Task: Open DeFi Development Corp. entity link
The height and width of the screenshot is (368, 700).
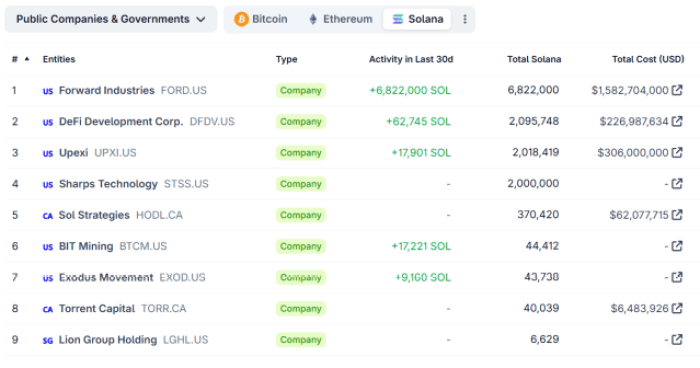Action: click(x=121, y=121)
